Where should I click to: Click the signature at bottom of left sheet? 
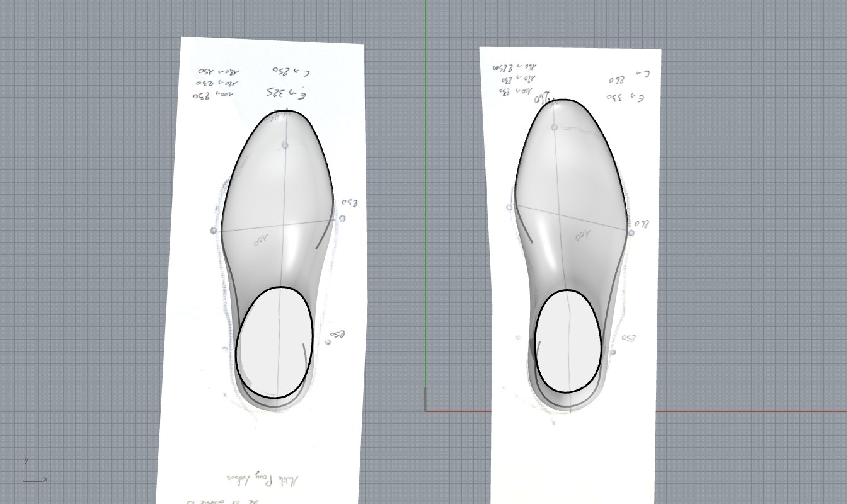point(265,480)
